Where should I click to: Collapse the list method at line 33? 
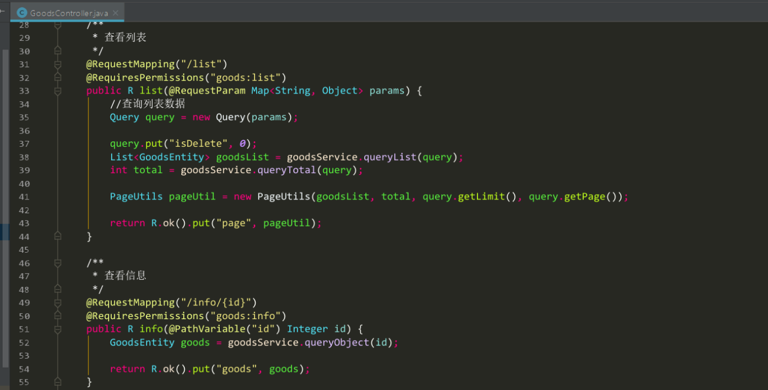(x=58, y=91)
